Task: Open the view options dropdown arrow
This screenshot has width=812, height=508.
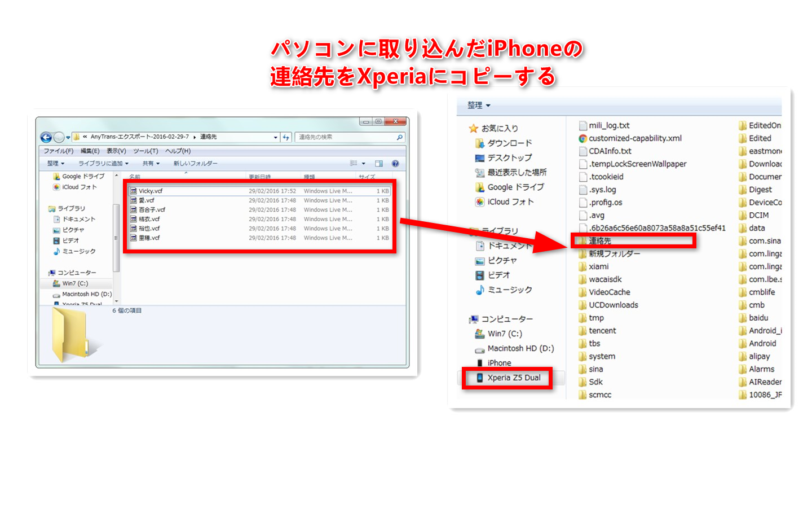Action: click(364, 164)
